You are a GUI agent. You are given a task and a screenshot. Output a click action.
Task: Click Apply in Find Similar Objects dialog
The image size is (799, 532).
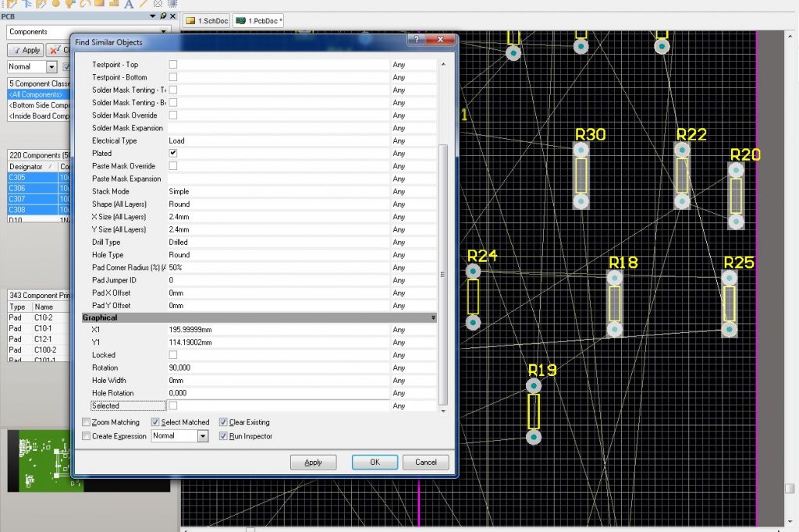pos(314,463)
